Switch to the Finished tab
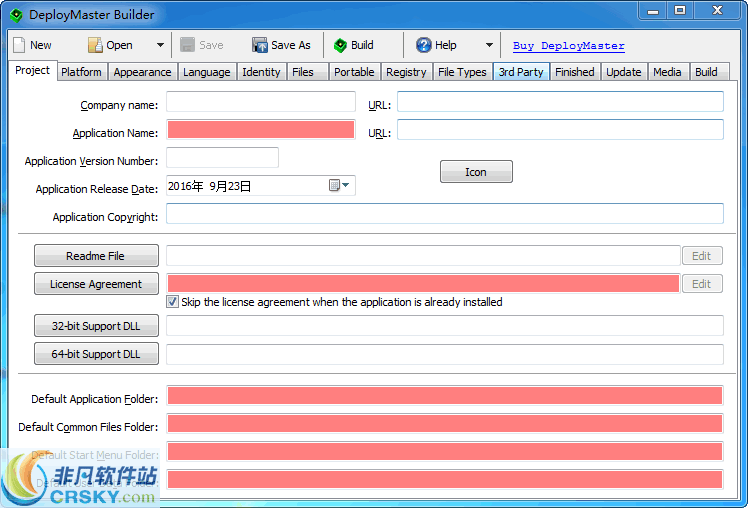Screen dimensions: 748x508 click(x=575, y=72)
